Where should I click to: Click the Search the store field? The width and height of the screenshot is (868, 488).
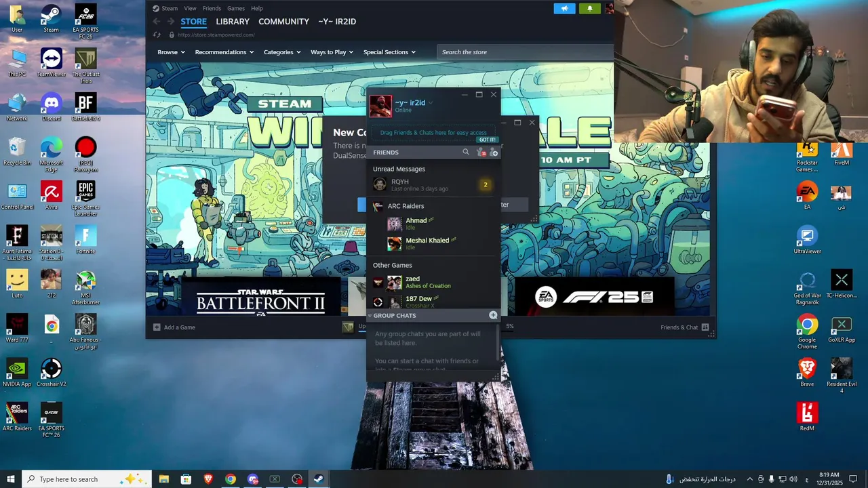[x=526, y=52]
